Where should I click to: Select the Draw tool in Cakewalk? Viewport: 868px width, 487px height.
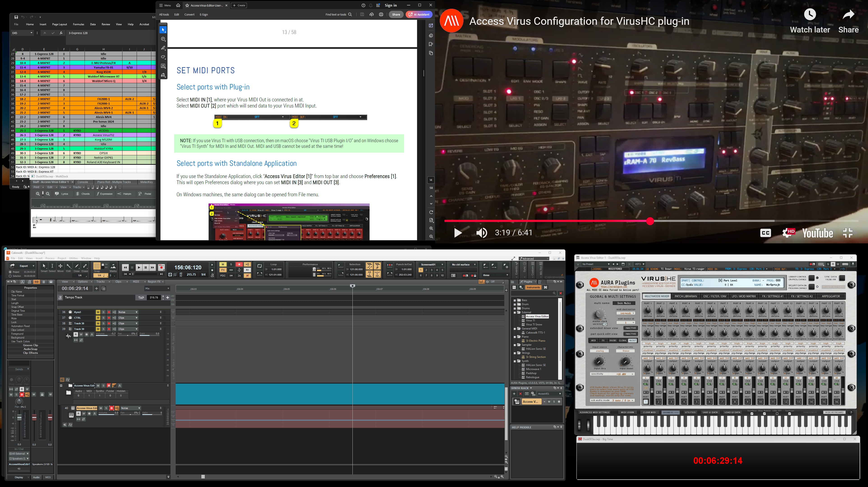point(76,266)
